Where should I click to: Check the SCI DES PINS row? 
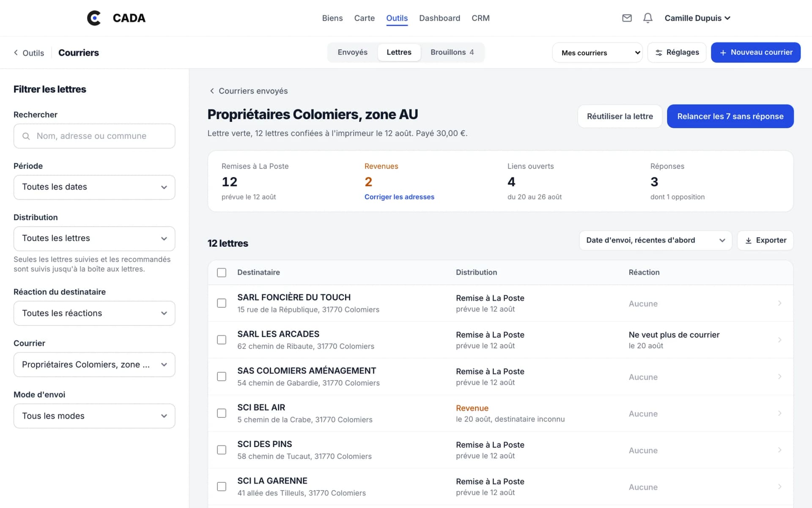[x=222, y=450]
